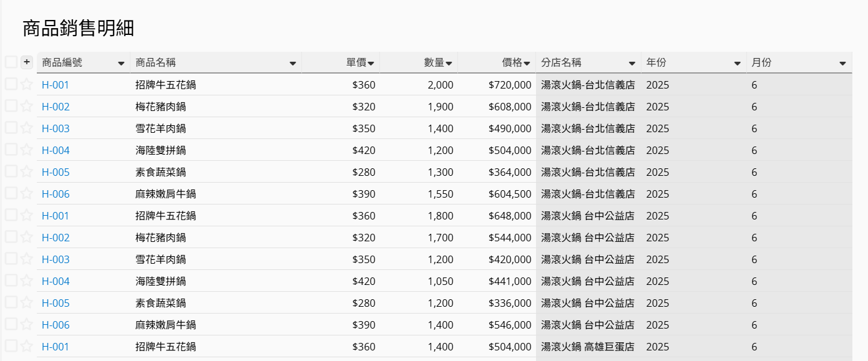Open the H-003 link in the 台中公益店 row
Viewport: 868px width, 361px height.
coord(56,259)
